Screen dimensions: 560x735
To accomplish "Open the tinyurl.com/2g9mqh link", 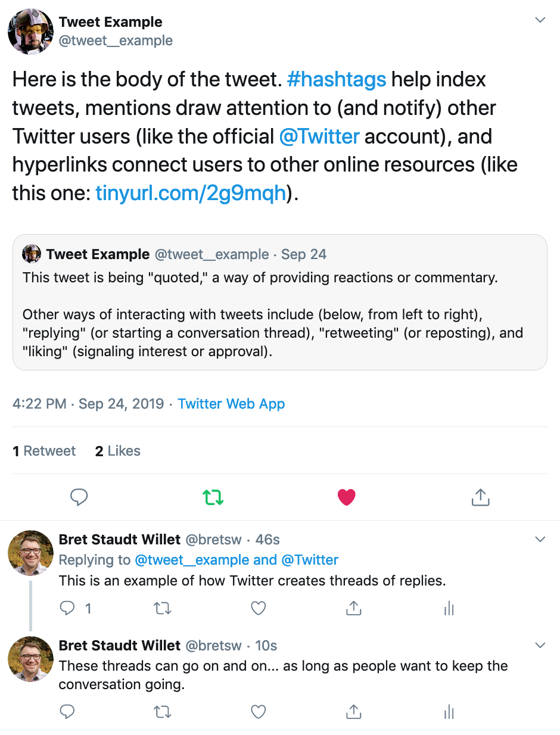I will tap(191, 194).
